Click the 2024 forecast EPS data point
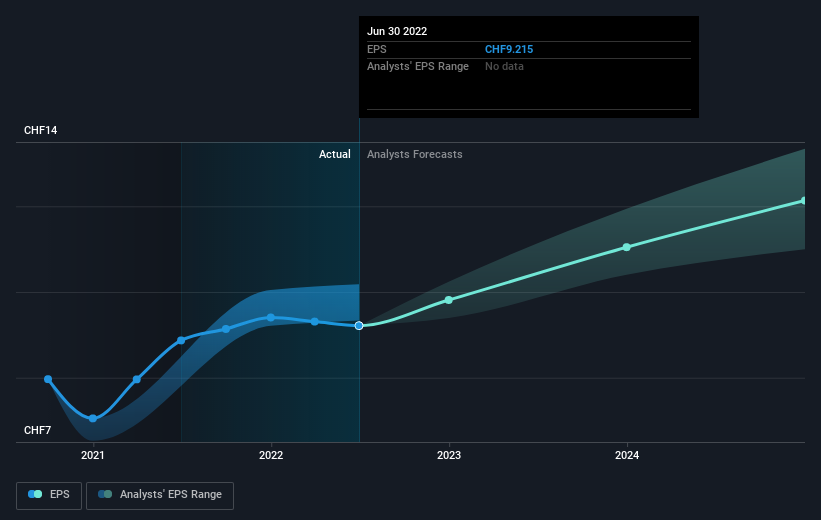 [627, 247]
